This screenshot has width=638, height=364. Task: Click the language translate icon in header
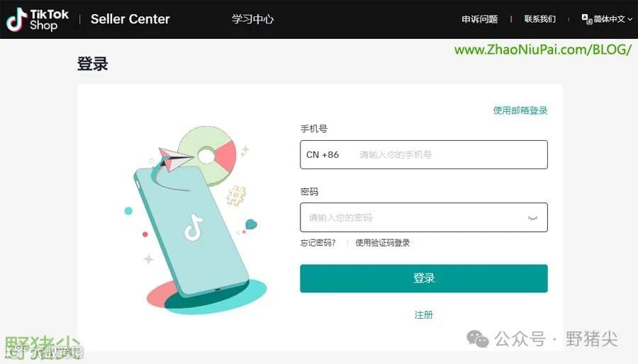tap(586, 18)
